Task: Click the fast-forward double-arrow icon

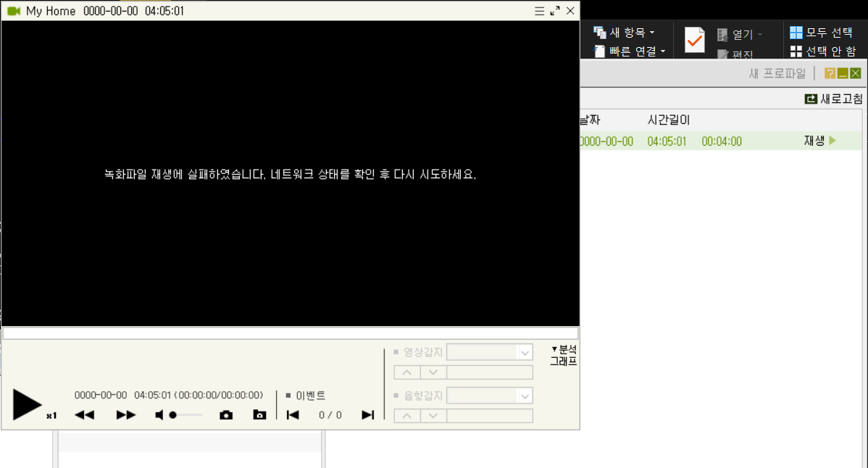Action: pyautogui.click(x=125, y=415)
